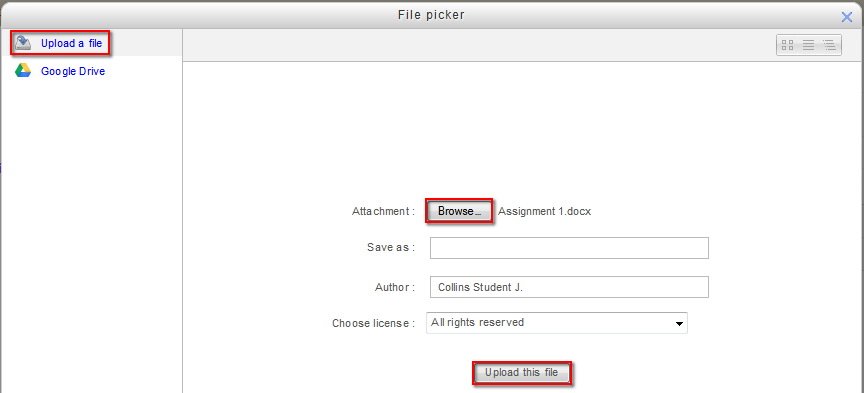Screen dimensions: 864x393
Task: Click the Upload a file tray icon
Action: (x=23, y=43)
